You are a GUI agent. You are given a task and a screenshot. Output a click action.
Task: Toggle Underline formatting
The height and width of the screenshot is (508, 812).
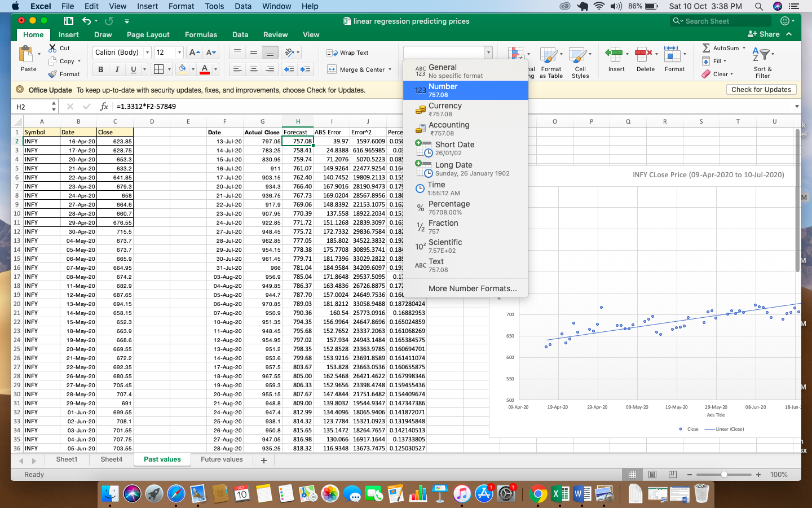134,69
